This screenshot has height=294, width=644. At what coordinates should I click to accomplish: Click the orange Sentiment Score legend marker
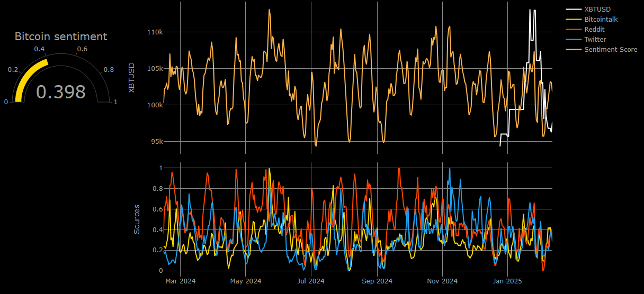[x=574, y=49]
